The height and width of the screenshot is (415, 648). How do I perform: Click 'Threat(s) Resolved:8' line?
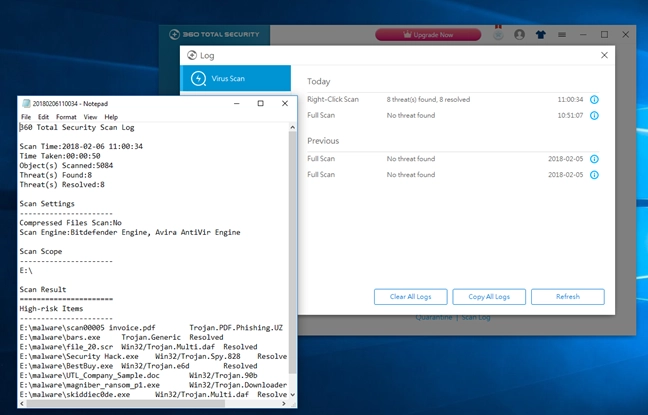(62, 184)
